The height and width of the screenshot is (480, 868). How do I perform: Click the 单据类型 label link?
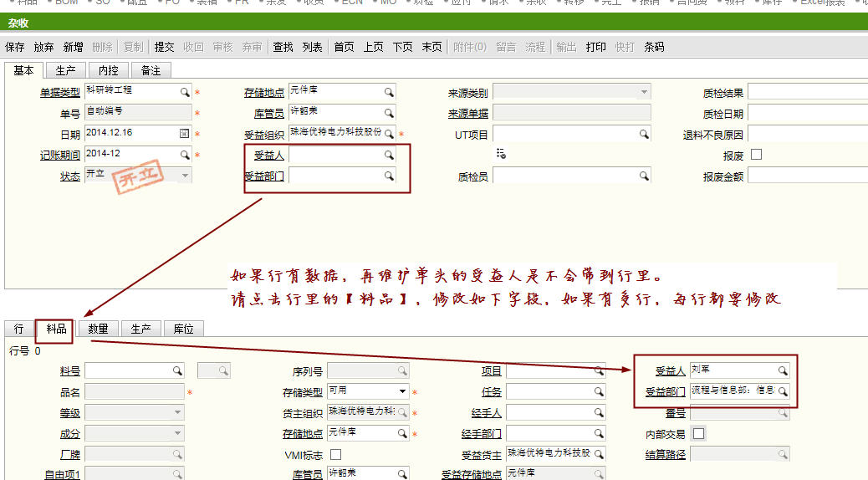(x=59, y=93)
